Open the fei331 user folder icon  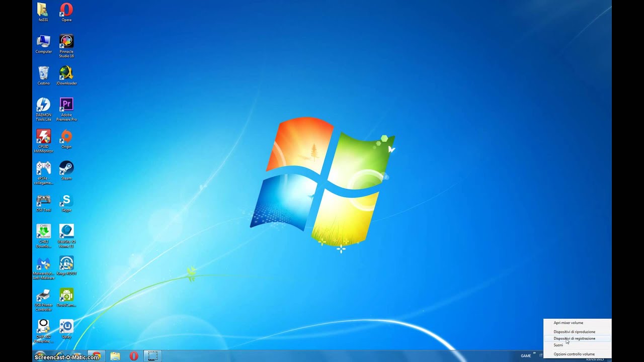coord(43,12)
